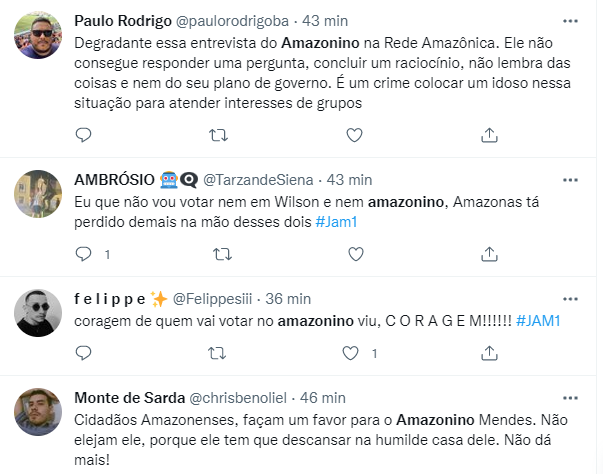Reply to AMBRÓSIO's tweet
The width and height of the screenshot is (603, 474).
click(84, 254)
